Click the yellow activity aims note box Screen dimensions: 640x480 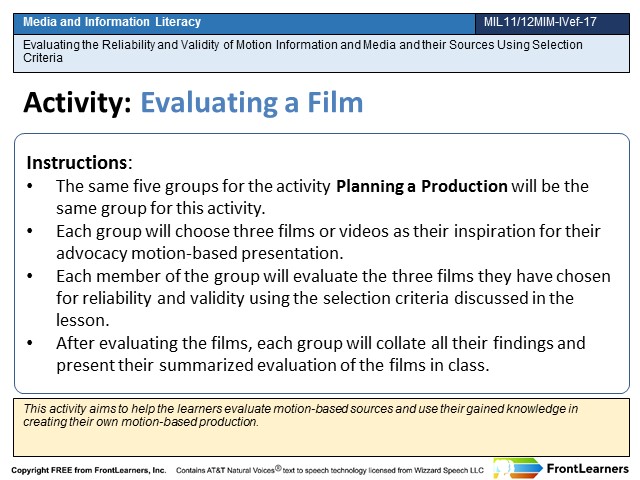[321, 427]
